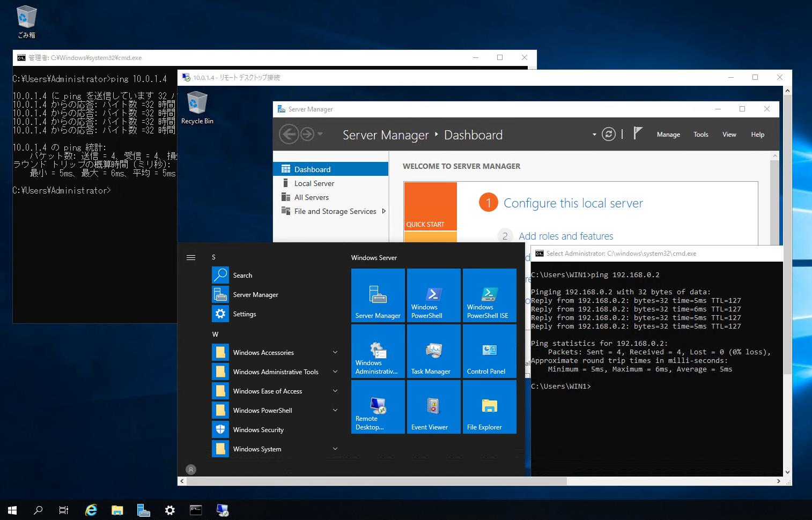Open the remote Recycle Bin icon

(197, 108)
